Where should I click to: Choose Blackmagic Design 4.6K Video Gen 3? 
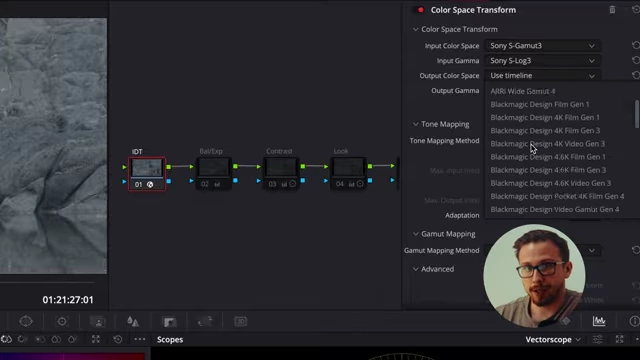click(551, 183)
